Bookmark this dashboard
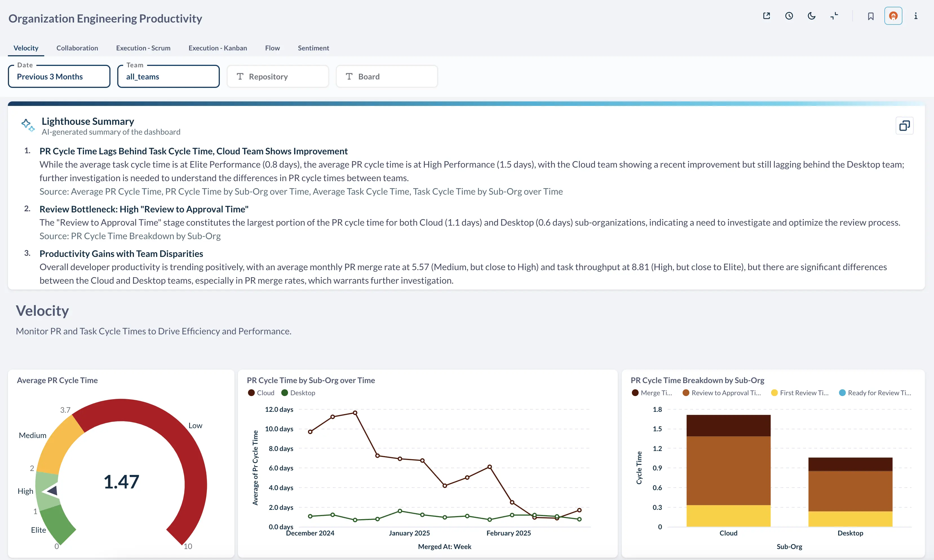Image resolution: width=934 pixels, height=560 pixels. 871,16
